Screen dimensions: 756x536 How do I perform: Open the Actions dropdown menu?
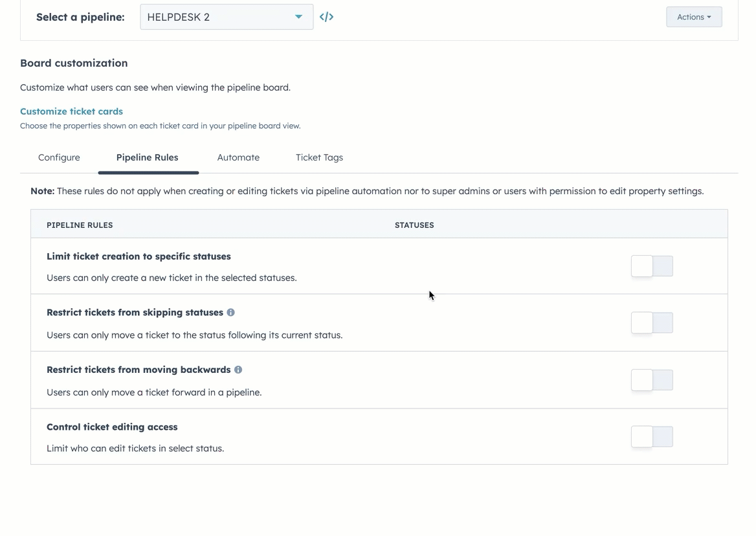694,17
